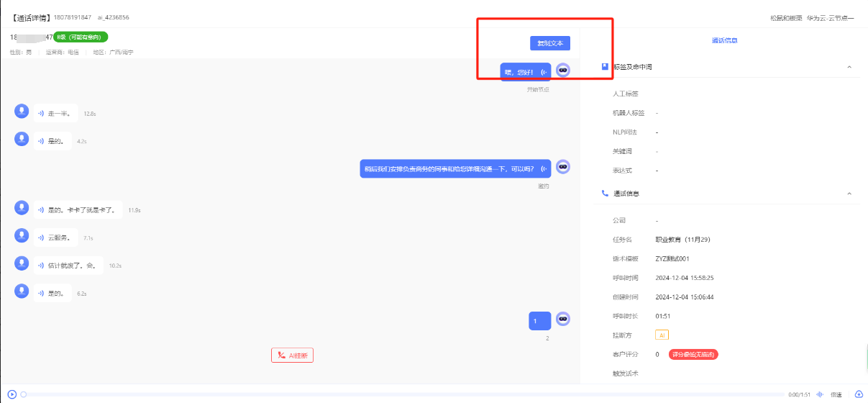868x403 pixels.
Task: Click the AI挂断 hang-up marker
Action: pos(292,356)
